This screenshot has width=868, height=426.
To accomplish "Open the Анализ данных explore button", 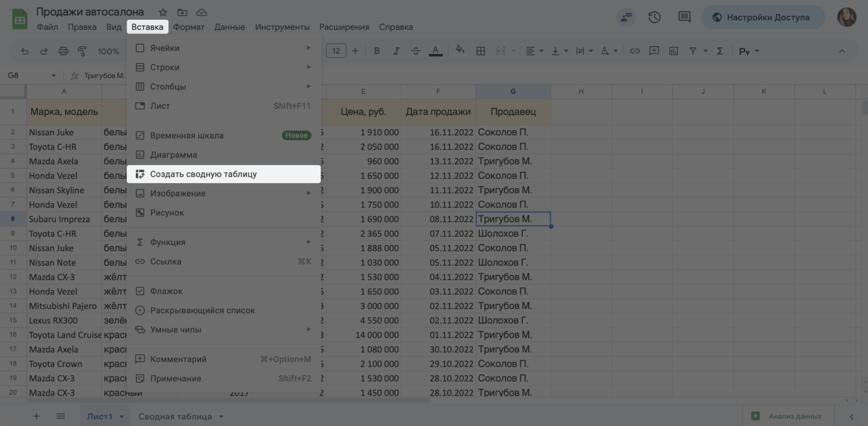I will [x=787, y=416].
